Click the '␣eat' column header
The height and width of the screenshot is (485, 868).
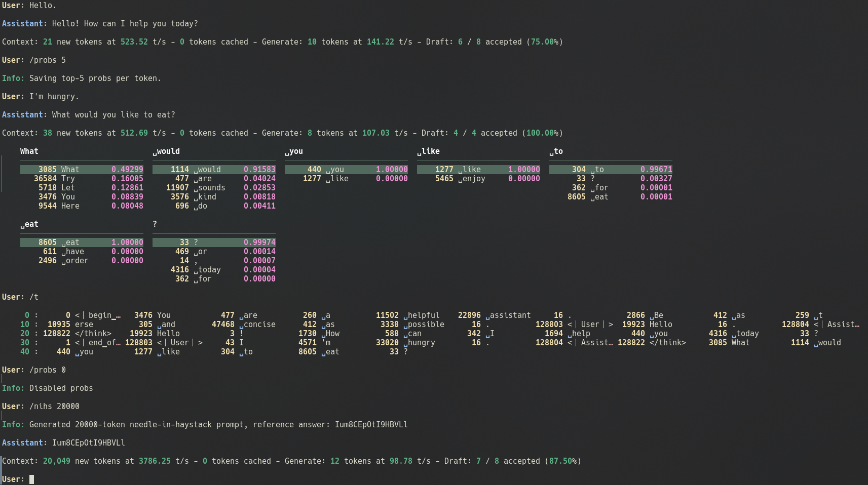(x=29, y=224)
